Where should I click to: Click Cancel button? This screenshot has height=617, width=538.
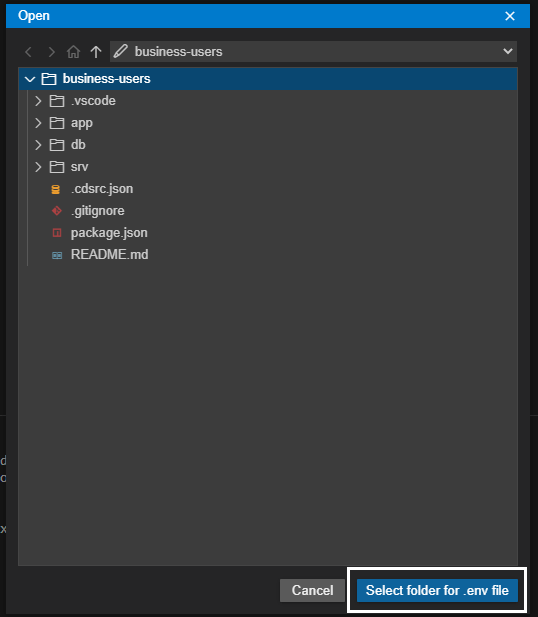[312, 590]
